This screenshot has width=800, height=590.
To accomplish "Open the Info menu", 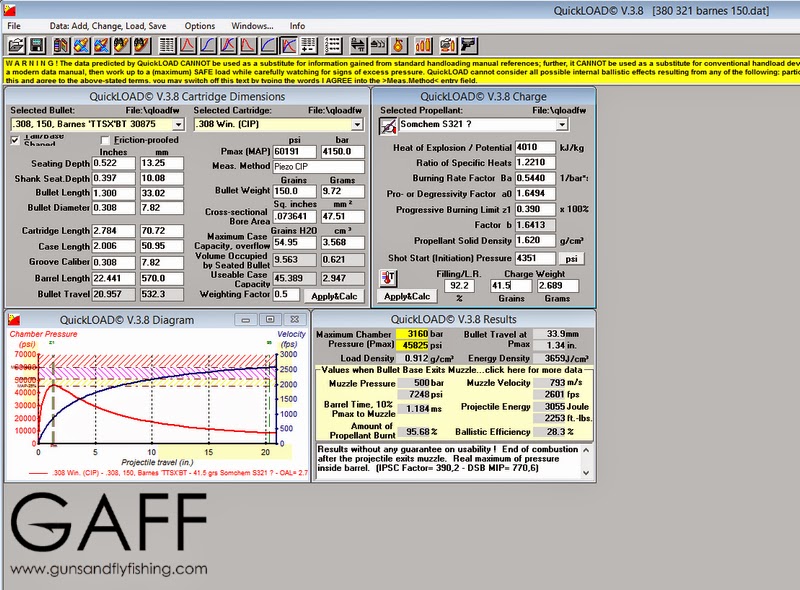I will (297, 26).
